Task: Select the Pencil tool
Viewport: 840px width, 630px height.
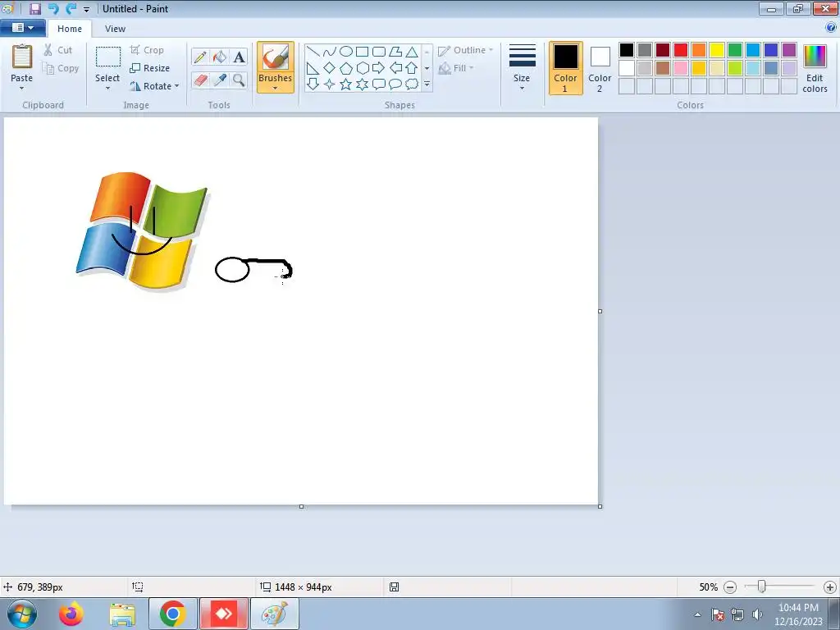Action: [200, 57]
